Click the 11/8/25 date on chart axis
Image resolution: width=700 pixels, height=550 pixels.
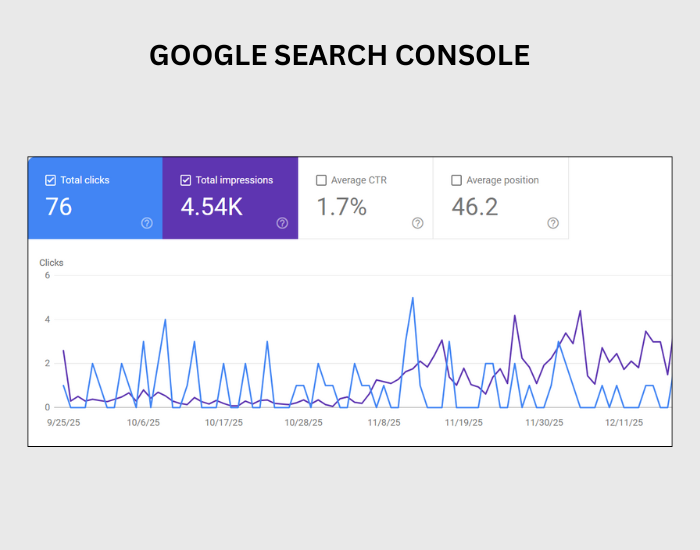[384, 423]
